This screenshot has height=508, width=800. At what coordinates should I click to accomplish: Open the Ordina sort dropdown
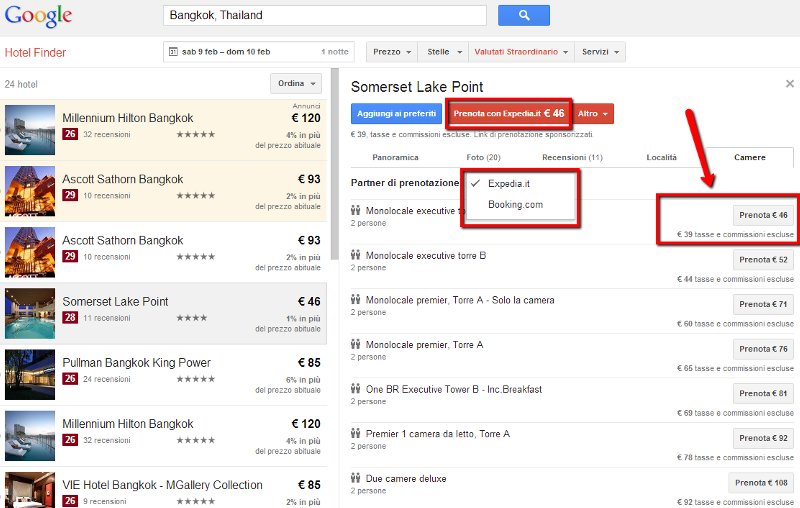coord(296,83)
